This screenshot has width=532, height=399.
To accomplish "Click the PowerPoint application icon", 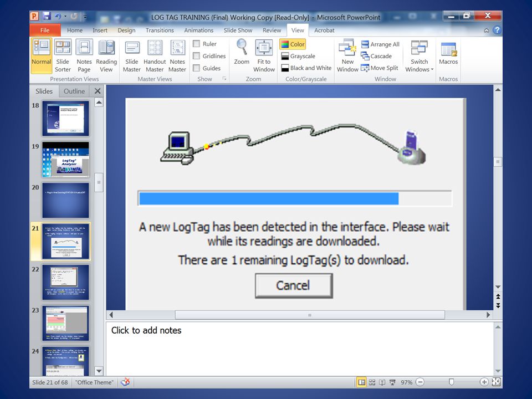I will tap(34, 16).
